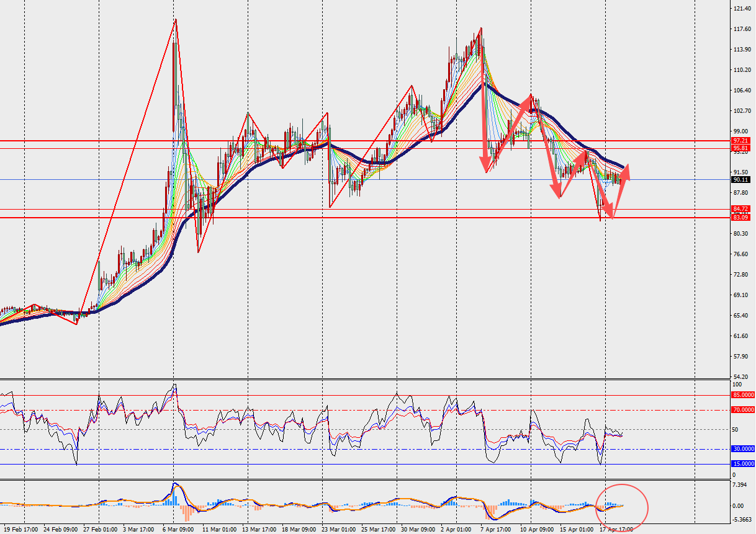Viewport: 756px width, 534px height.
Task: Select the 85.0000 oscillator level tag
Action: click(743, 395)
